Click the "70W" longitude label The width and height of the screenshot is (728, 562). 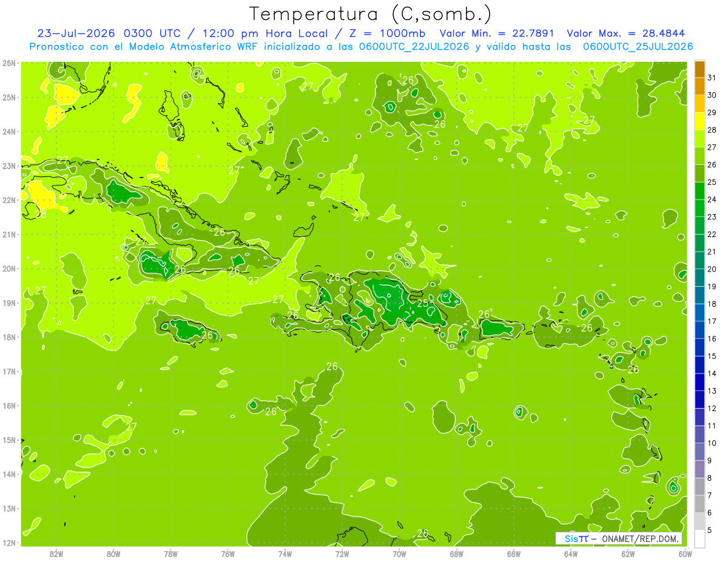point(399,554)
